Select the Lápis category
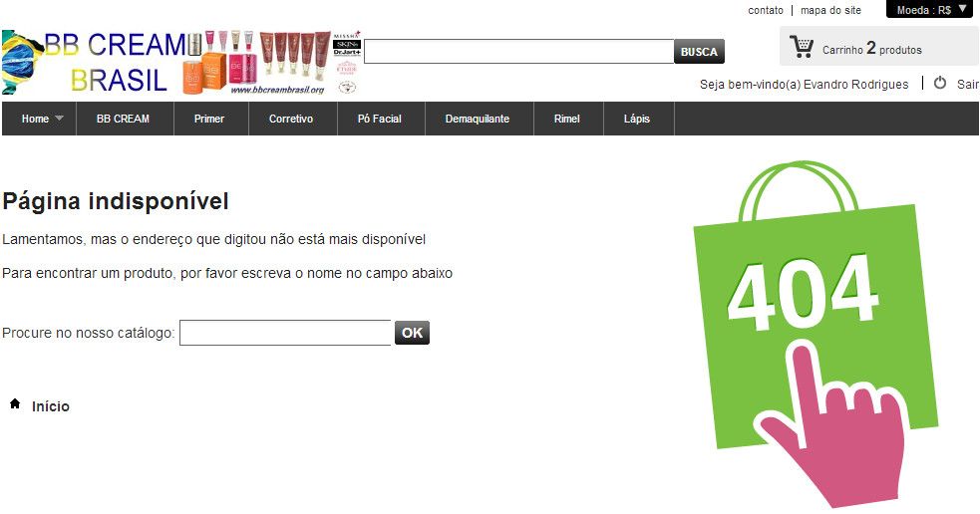This screenshot has width=980, height=514. 637,119
